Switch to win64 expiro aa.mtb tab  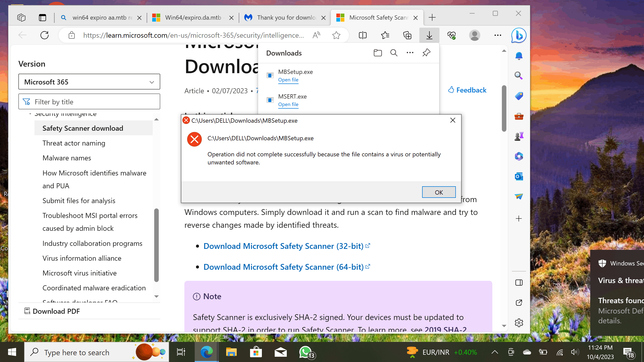[101, 18]
